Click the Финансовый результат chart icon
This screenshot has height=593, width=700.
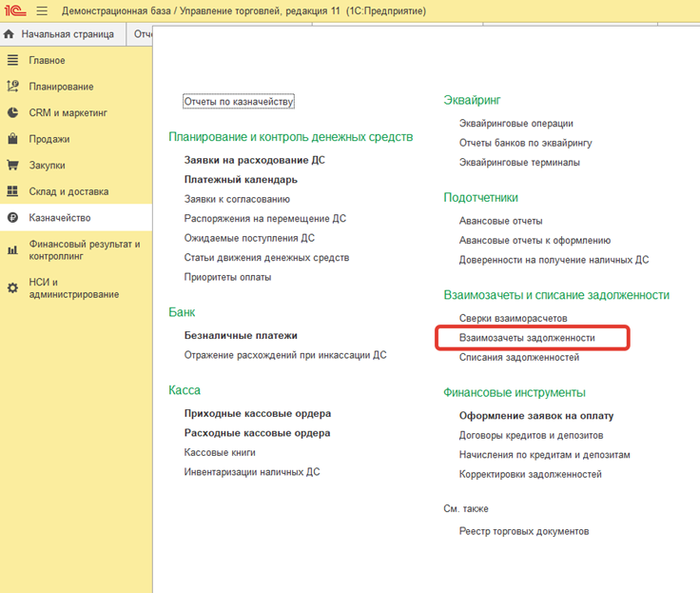12,249
